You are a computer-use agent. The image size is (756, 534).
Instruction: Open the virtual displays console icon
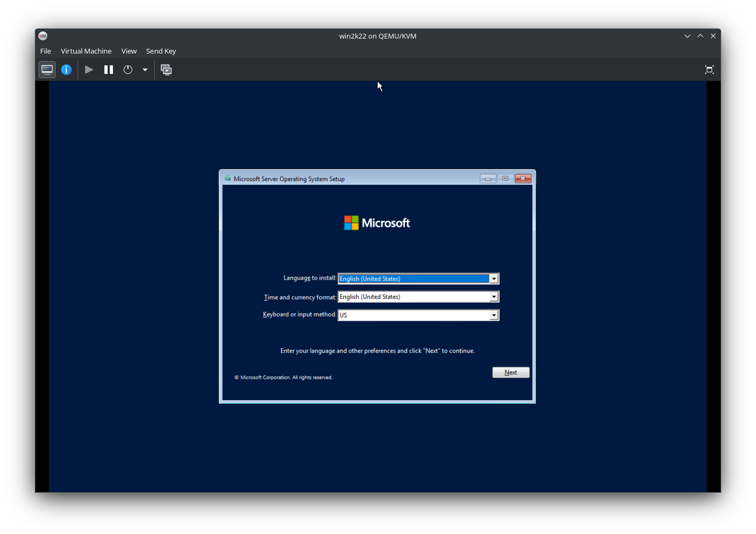tap(166, 70)
